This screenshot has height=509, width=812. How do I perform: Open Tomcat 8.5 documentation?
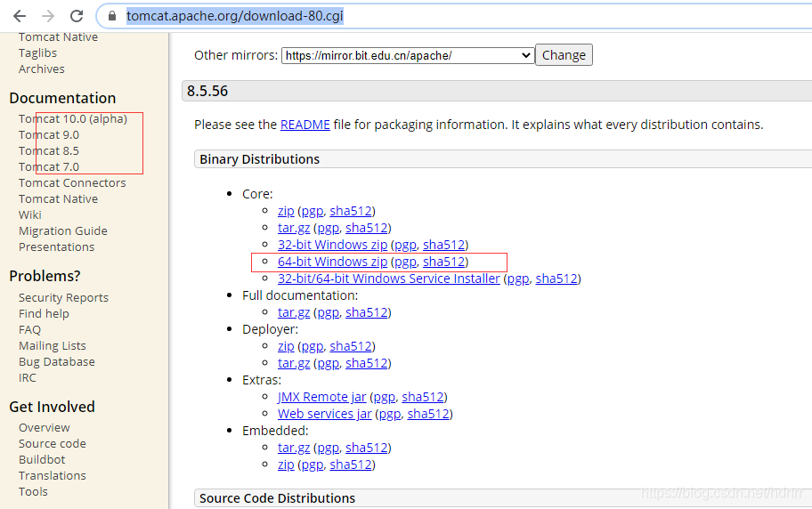pyautogui.click(x=49, y=151)
